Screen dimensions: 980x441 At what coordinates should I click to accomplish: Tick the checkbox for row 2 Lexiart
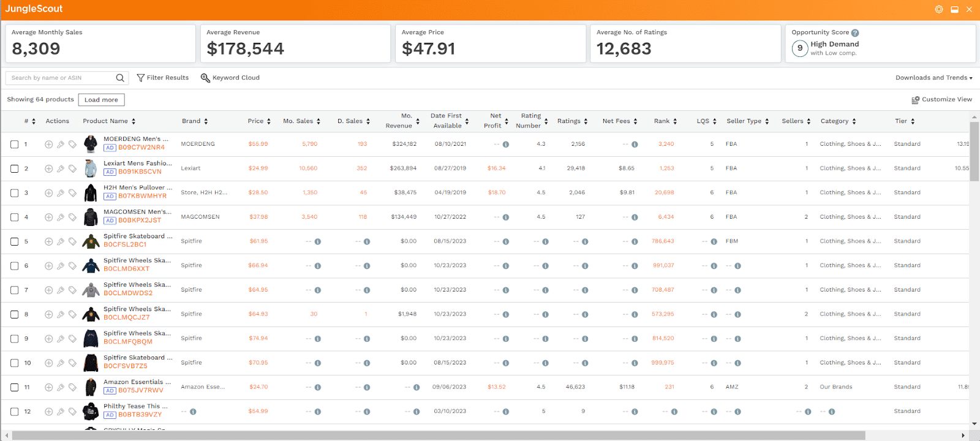pos(14,168)
